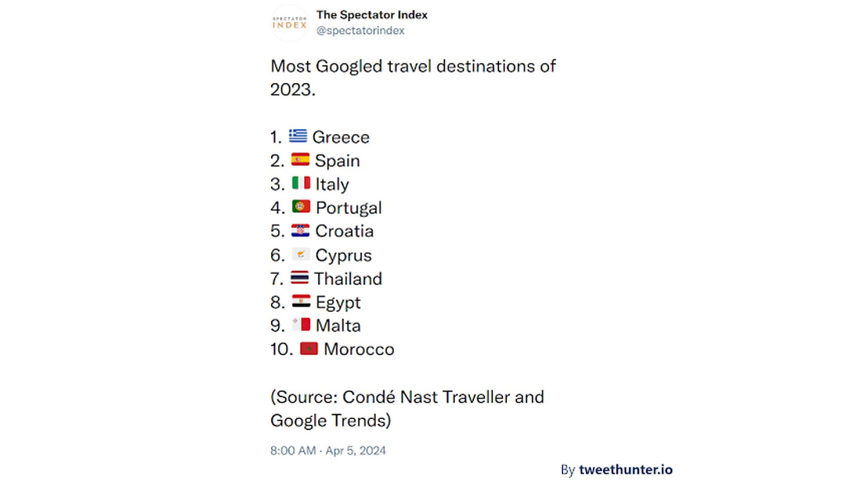Image resolution: width=868 pixels, height=488 pixels.
Task: Click the Thailand flag emoji
Action: (x=299, y=277)
